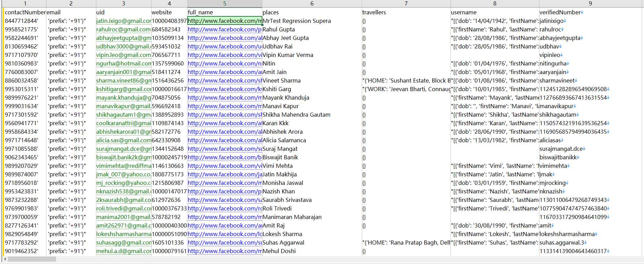Select cell 'Abhay Jeet Gupta'

coord(312,38)
